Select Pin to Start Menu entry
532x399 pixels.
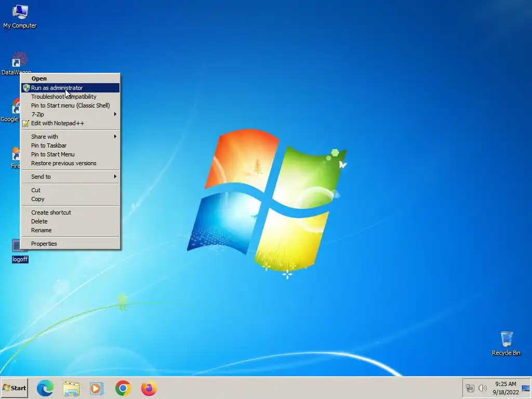(x=71, y=154)
